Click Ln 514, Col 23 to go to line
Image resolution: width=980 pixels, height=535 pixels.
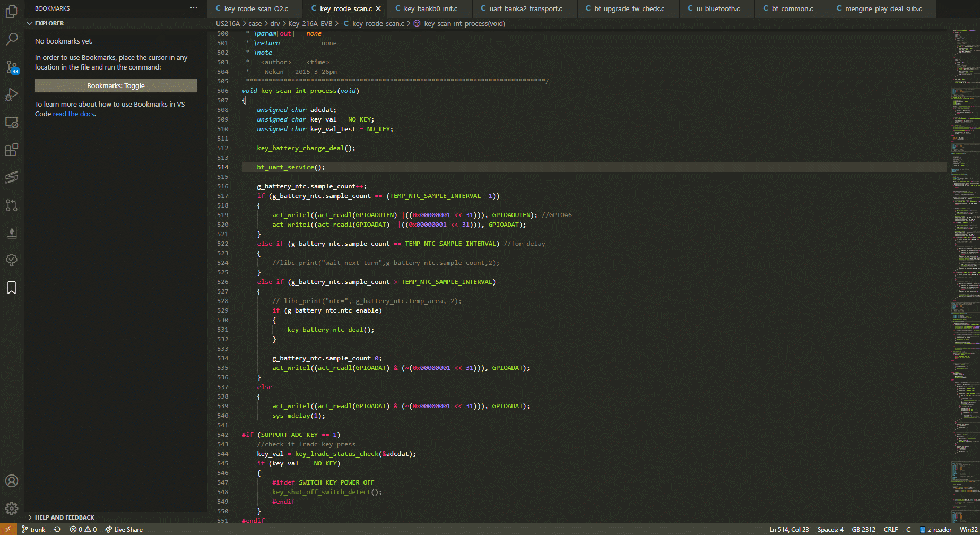789,529
